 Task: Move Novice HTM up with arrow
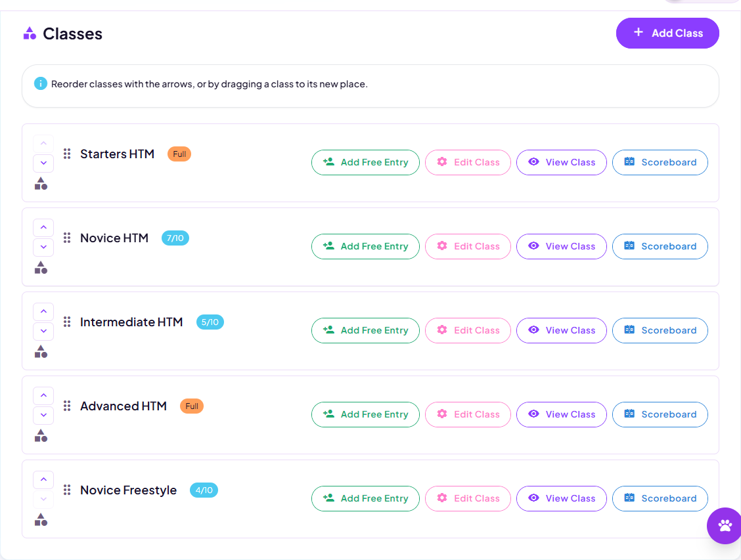pos(43,227)
